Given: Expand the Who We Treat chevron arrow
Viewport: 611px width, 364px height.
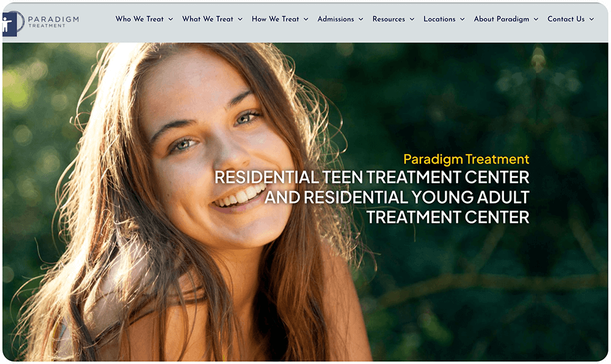Looking at the screenshot, I should 170,19.
